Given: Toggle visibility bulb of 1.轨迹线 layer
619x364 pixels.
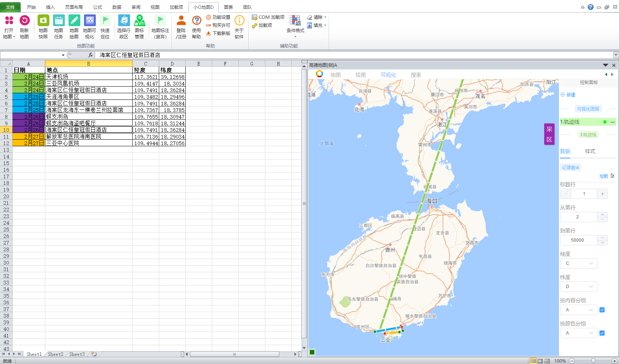Looking at the screenshot, I should pos(605,122).
